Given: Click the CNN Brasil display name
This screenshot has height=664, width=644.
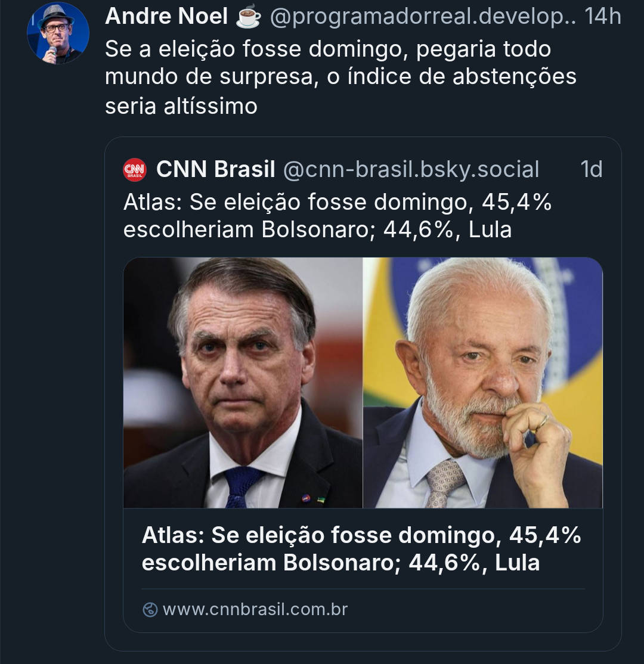Looking at the screenshot, I should (215, 170).
